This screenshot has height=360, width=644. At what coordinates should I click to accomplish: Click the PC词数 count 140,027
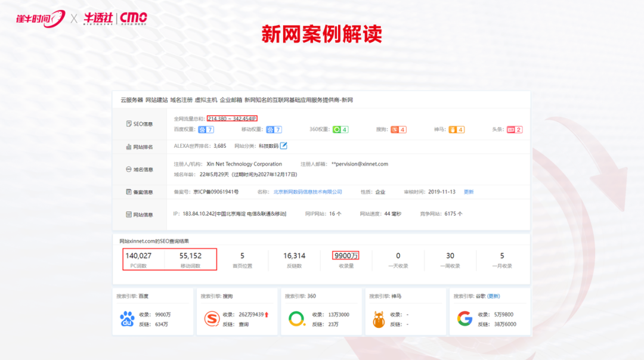[138, 256]
